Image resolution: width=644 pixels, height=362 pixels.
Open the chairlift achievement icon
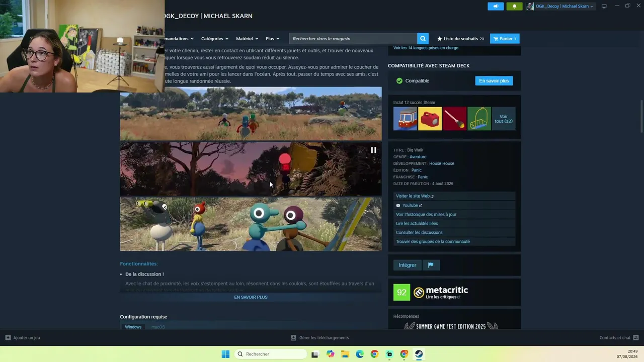(479, 119)
